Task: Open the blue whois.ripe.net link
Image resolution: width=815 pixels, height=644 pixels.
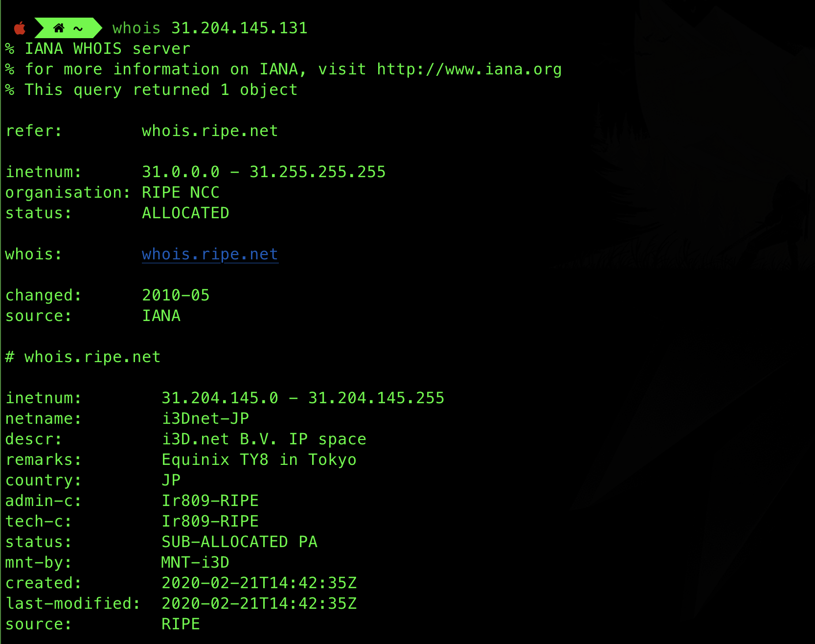Action: click(210, 254)
